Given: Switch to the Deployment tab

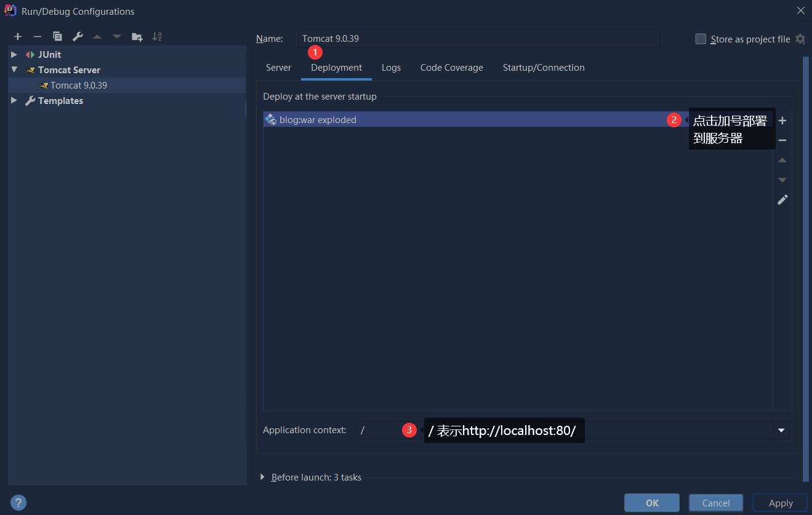Looking at the screenshot, I should 336,68.
